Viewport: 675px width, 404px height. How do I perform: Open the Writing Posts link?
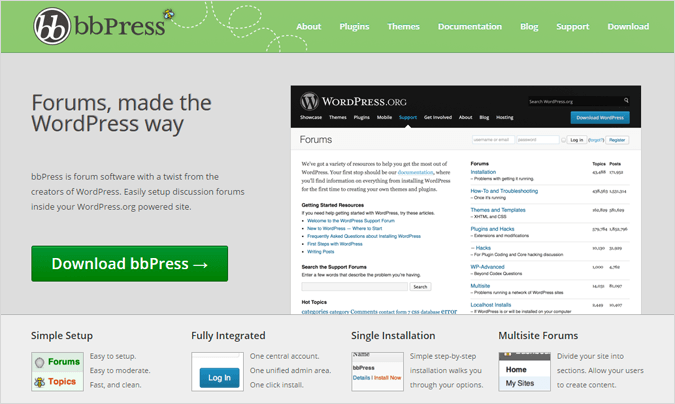point(321,252)
